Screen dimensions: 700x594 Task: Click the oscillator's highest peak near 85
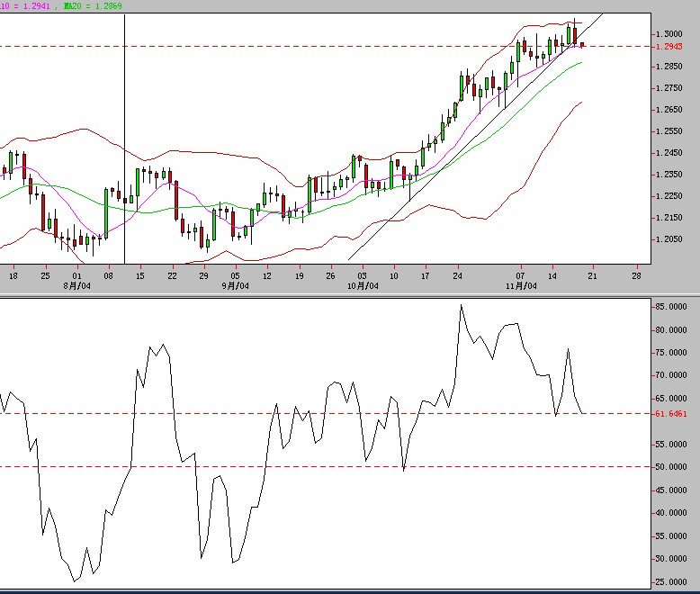462,305
